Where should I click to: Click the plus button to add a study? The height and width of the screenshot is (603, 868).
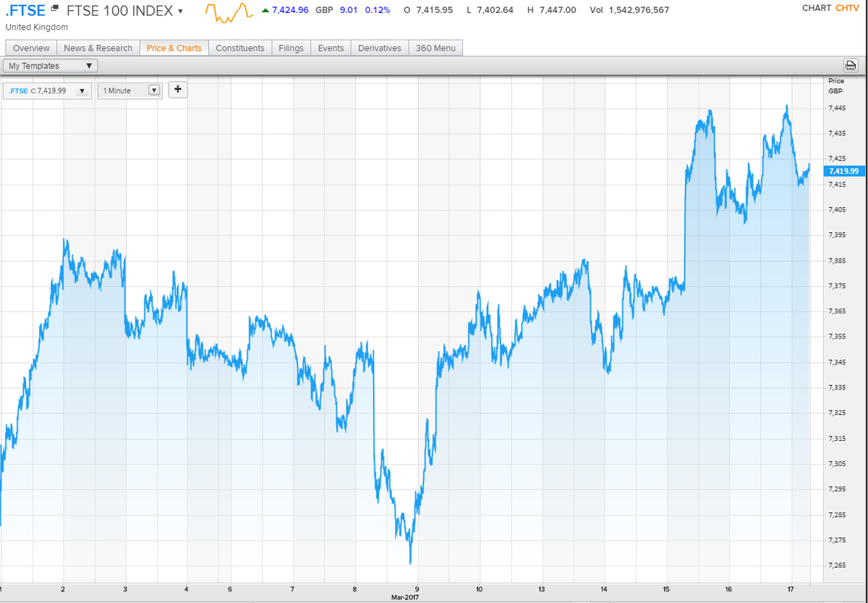click(x=177, y=90)
